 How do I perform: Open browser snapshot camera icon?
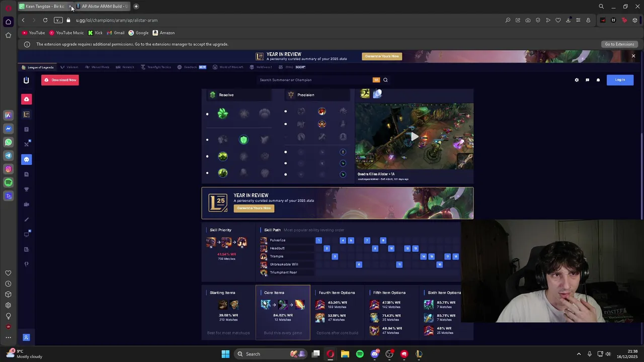pyautogui.click(x=528, y=20)
